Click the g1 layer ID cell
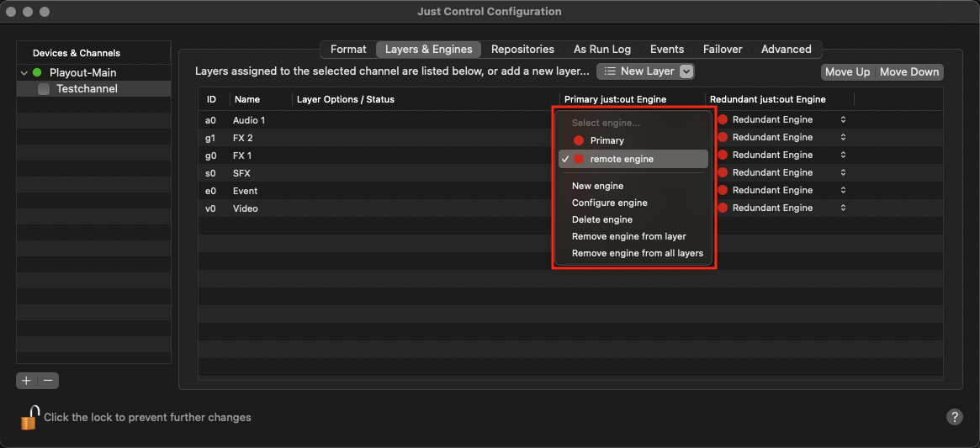This screenshot has width=980, height=448. [210, 138]
